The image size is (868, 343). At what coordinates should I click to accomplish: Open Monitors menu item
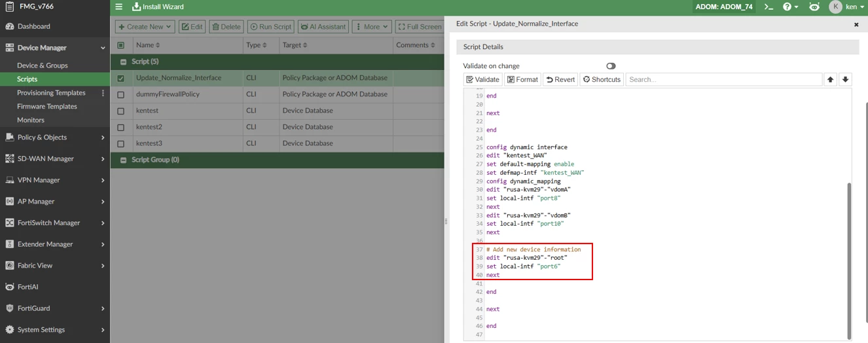(31, 120)
